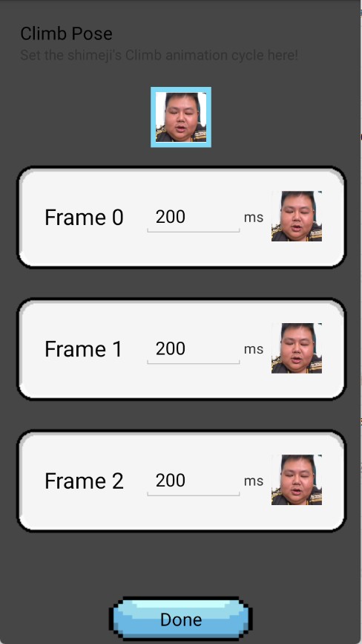The height and width of the screenshot is (644, 362).
Task: Click the Frame 1 label
Action: coord(83,349)
